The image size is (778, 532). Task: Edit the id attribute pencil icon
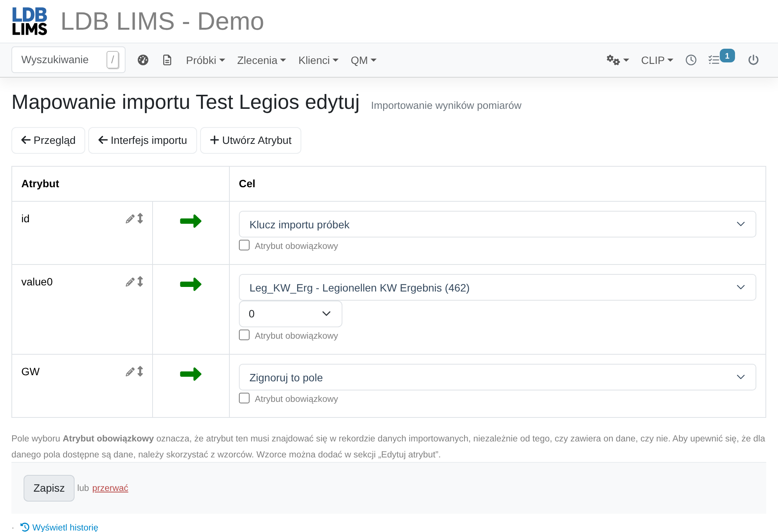[130, 219]
